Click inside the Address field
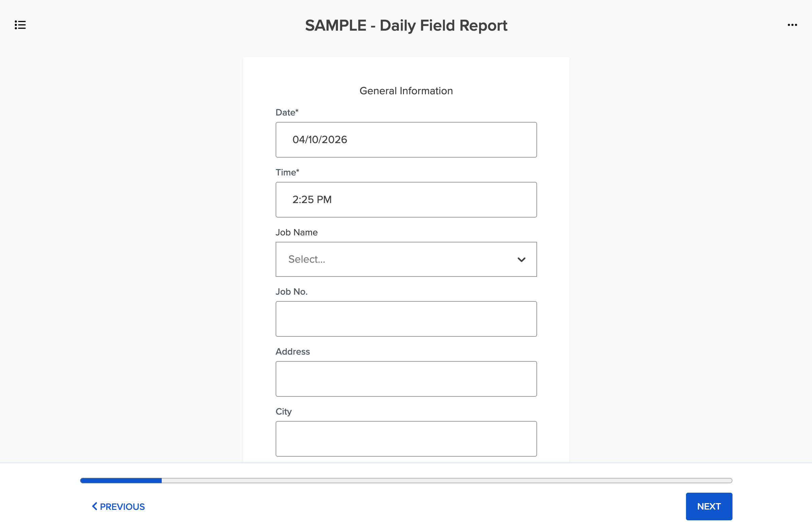 [406, 379]
